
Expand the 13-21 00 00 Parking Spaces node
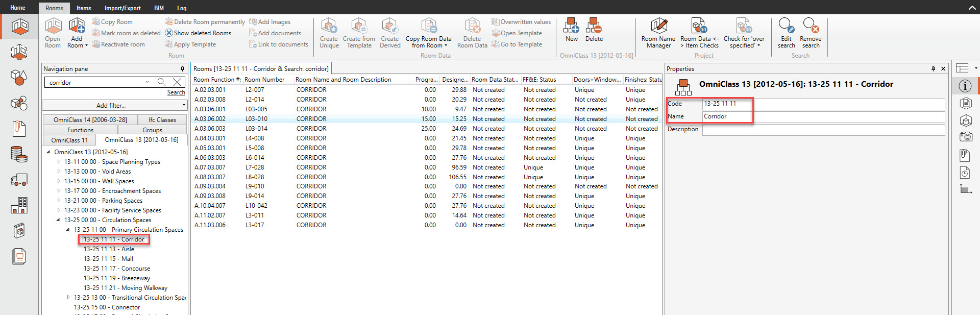pyautogui.click(x=59, y=201)
